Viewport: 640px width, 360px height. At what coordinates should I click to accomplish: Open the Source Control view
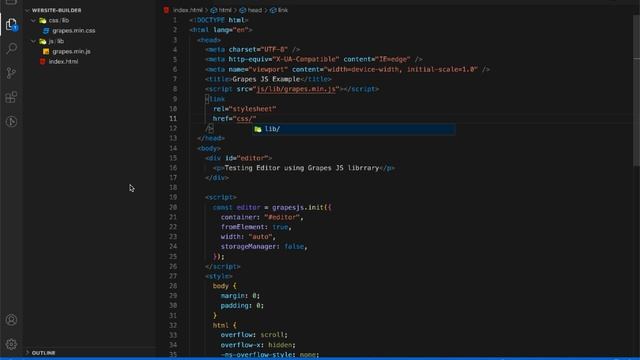(x=11, y=73)
